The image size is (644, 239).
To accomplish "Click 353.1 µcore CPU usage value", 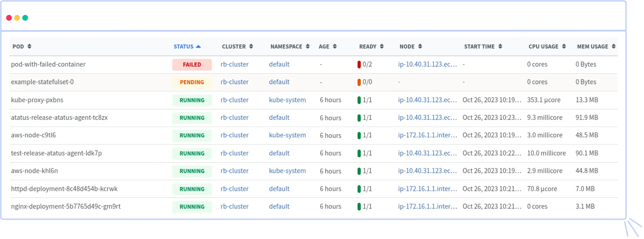I will coord(544,100).
